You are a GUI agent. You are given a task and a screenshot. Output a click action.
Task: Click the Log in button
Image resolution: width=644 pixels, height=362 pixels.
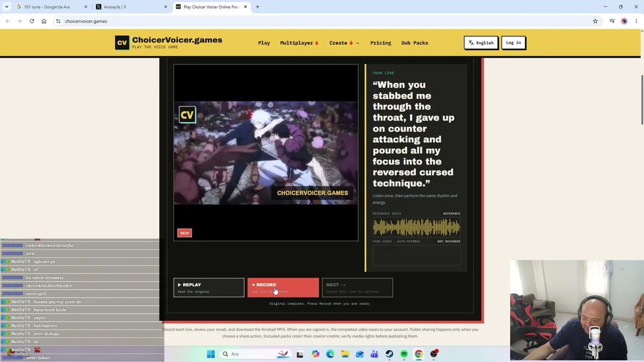[514, 43]
